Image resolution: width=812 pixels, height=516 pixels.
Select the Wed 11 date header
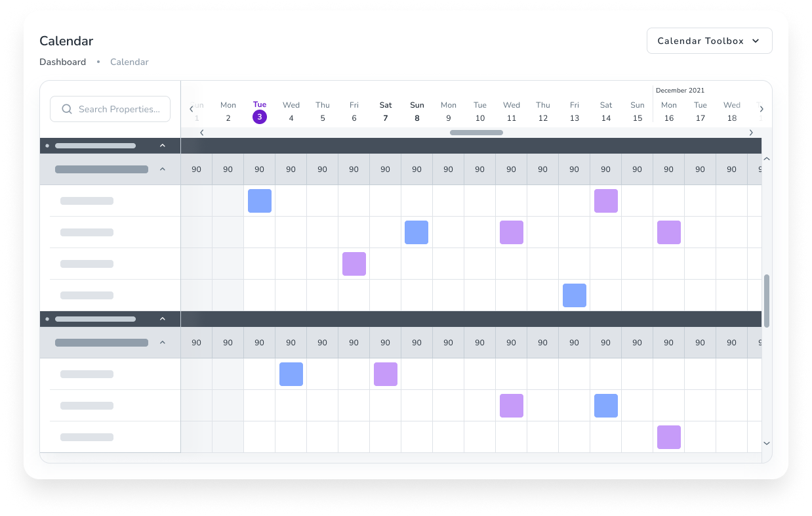512,112
